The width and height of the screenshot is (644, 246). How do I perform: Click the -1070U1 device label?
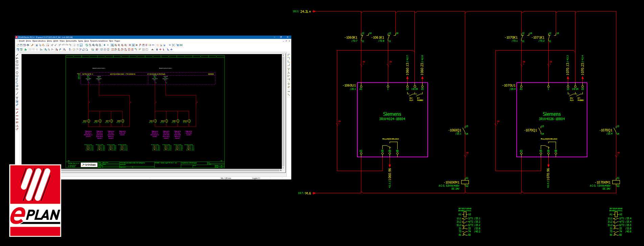pyautogui.click(x=509, y=85)
